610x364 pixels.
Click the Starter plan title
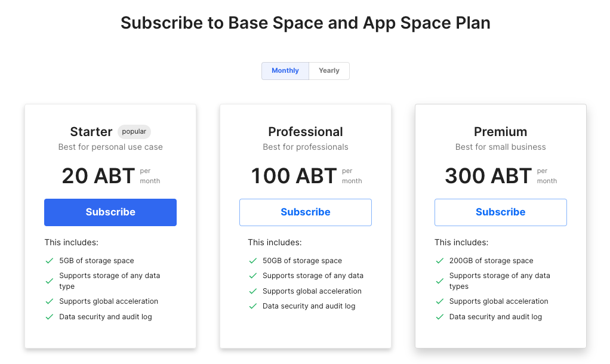coord(91,132)
